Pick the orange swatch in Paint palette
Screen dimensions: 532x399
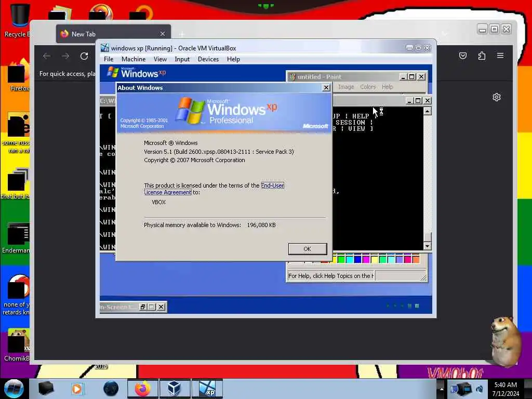click(x=416, y=260)
